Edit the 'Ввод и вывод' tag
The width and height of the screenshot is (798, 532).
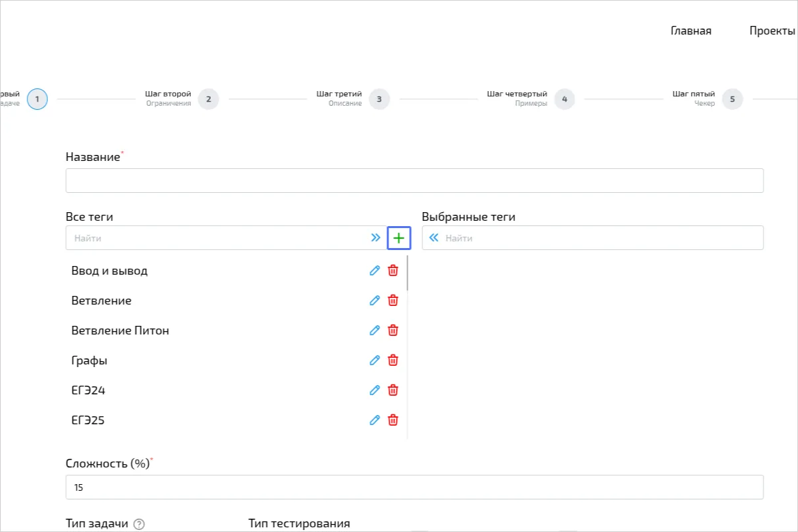tap(374, 271)
